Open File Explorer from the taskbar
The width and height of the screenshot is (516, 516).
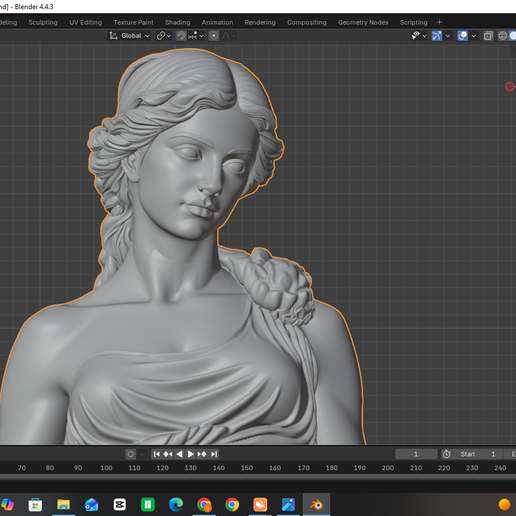63,505
